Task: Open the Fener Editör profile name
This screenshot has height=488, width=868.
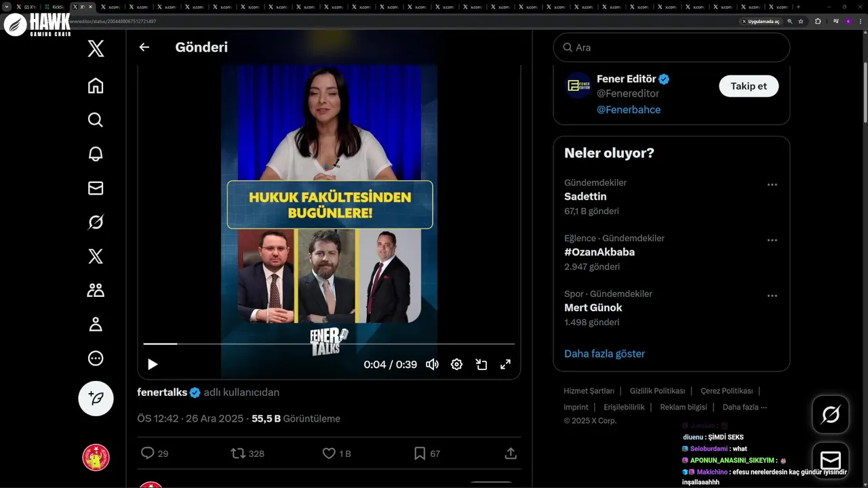Action: tap(626, 79)
